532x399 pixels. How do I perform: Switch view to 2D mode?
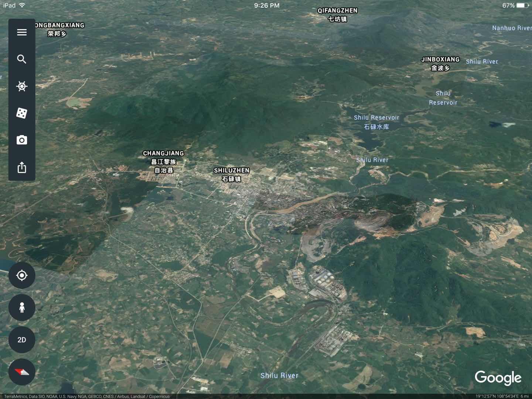click(22, 340)
